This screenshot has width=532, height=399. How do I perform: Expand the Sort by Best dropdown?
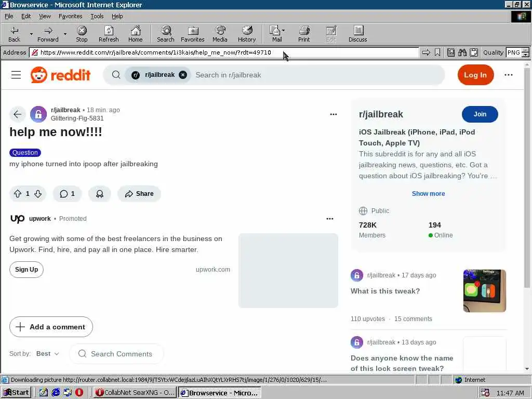47,353
